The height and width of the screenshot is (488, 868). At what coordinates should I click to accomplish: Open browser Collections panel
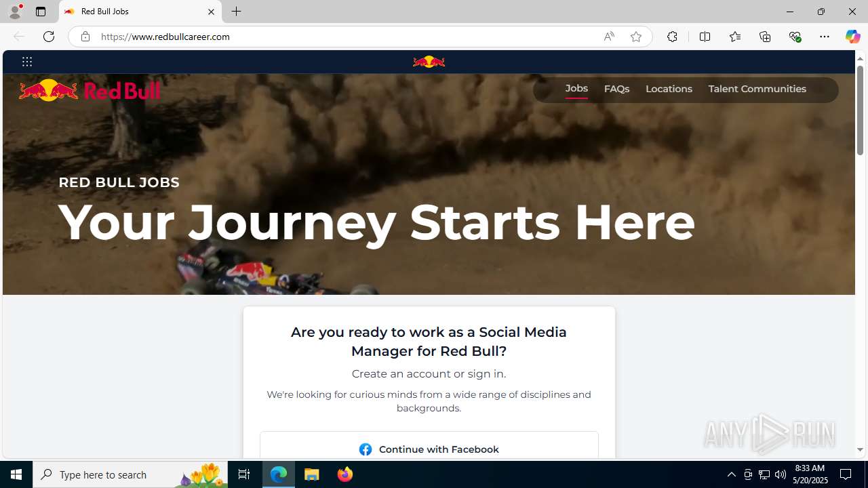coord(765,37)
